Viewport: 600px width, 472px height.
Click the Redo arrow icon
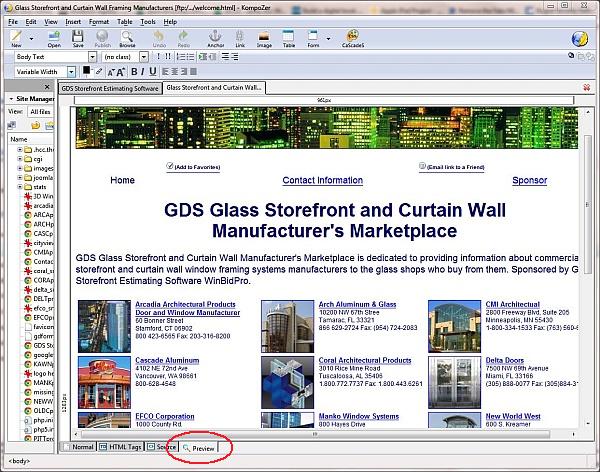(183, 39)
